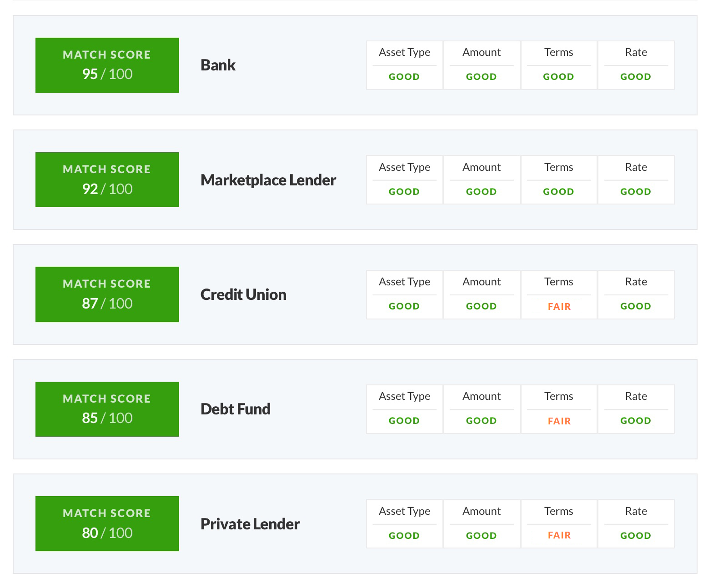Select Bank's Rate rating cell
This screenshot has width=713, height=588.
pyautogui.click(x=636, y=65)
